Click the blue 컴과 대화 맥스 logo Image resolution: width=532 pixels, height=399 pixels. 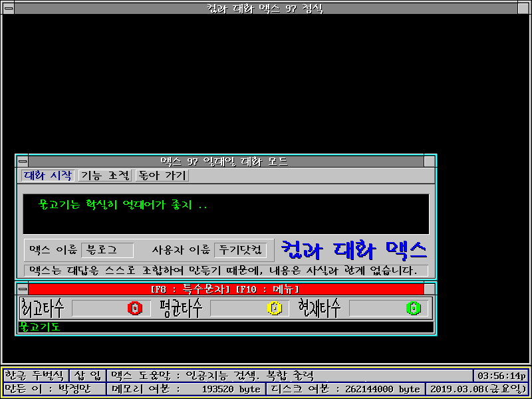click(354, 251)
